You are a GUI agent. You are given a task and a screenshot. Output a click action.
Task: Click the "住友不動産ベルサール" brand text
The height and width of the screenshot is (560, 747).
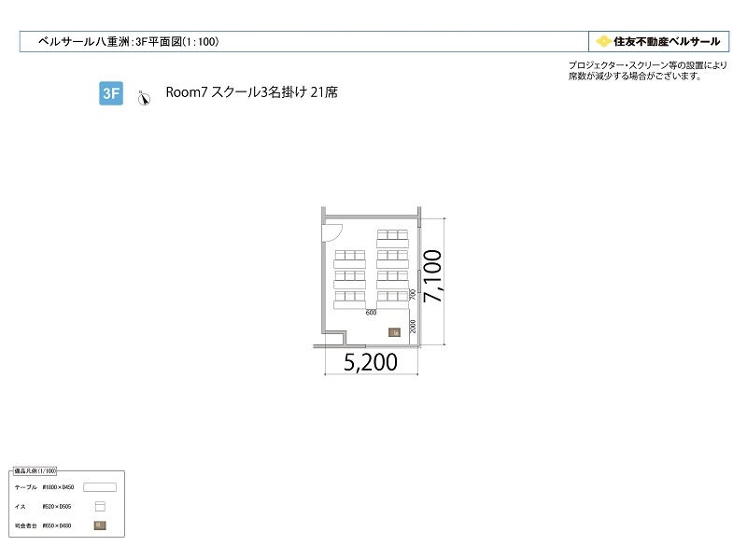667,41
